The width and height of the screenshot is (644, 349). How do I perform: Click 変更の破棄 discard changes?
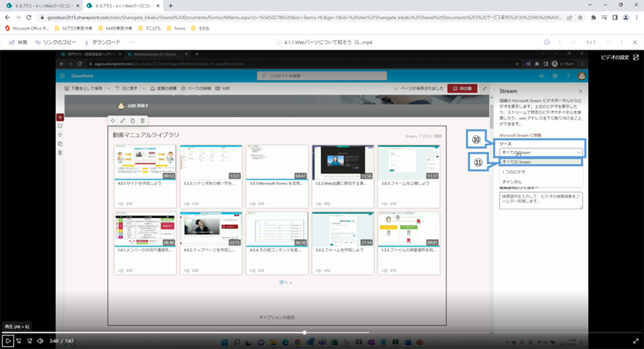click(x=164, y=88)
